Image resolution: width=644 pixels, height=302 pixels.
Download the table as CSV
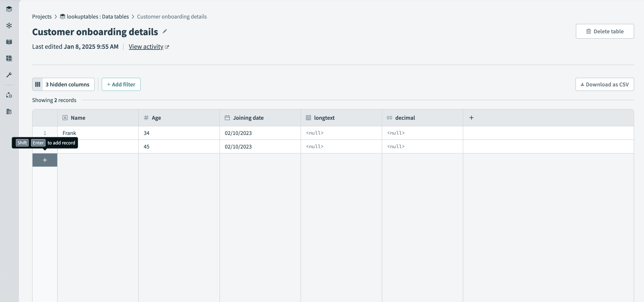(604, 84)
